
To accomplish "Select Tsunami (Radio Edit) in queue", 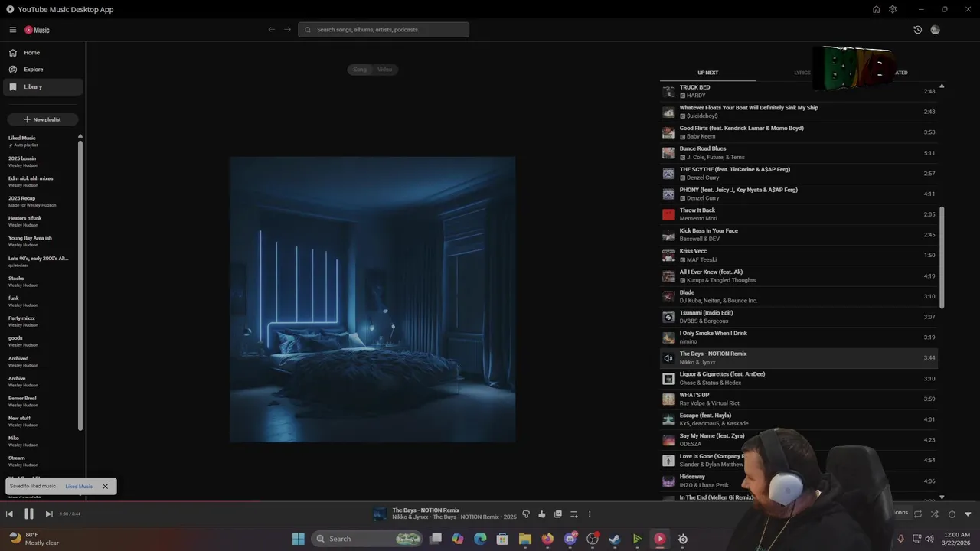I will pyautogui.click(x=799, y=317).
